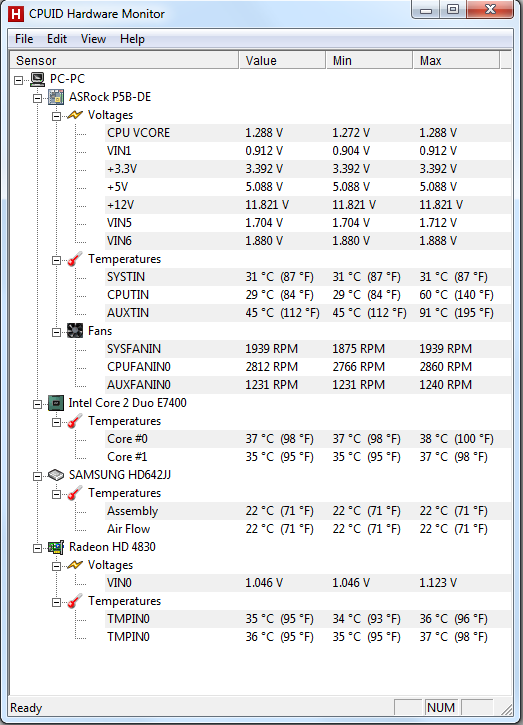Select the CPUTIN temperature row
The height and width of the screenshot is (725, 523).
pos(308,295)
